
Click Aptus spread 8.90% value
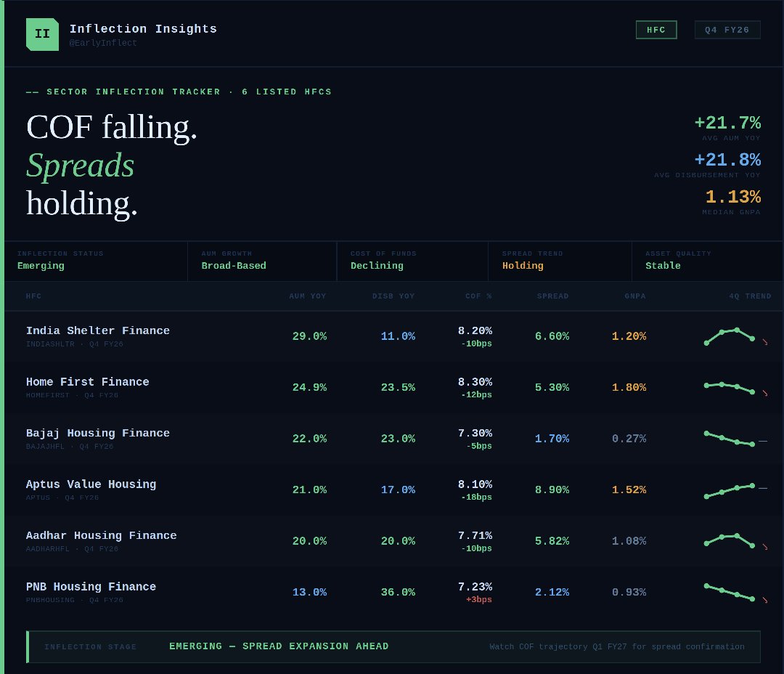pos(552,490)
